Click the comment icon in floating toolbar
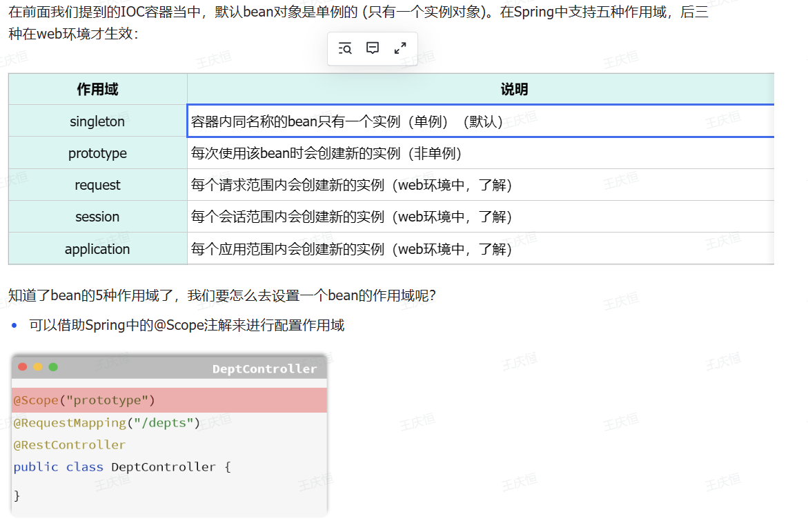The image size is (808, 532). coord(373,48)
